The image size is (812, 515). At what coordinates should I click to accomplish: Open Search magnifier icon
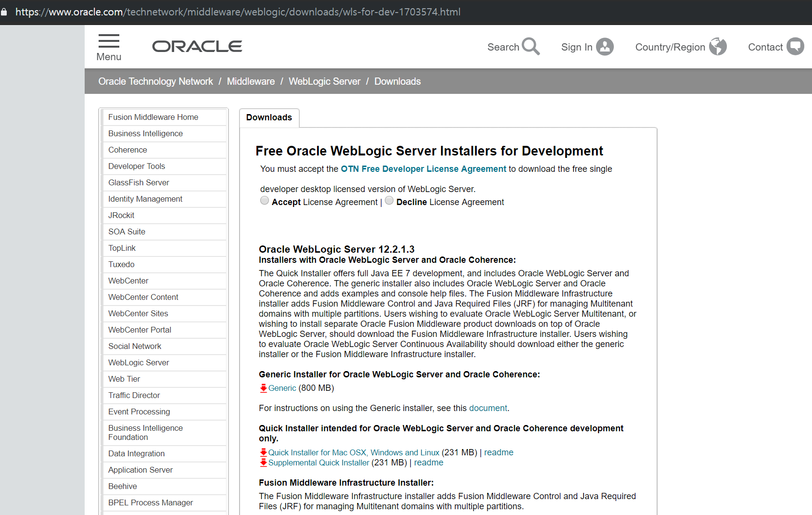click(531, 47)
